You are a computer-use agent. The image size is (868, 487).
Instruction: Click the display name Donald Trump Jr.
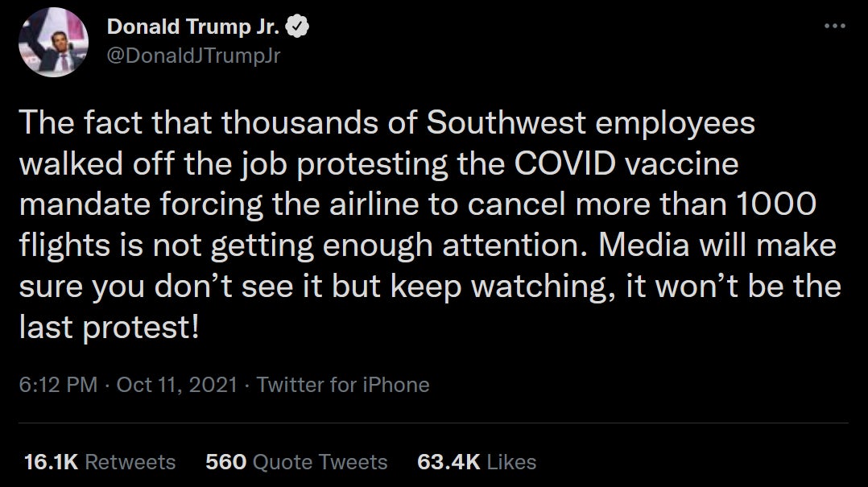point(193,24)
